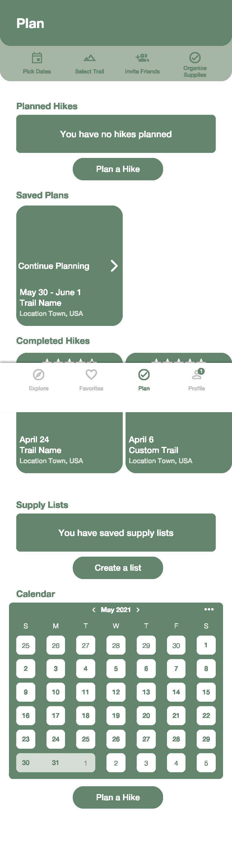Open Explore compass icon in bottom bar

click(x=38, y=374)
